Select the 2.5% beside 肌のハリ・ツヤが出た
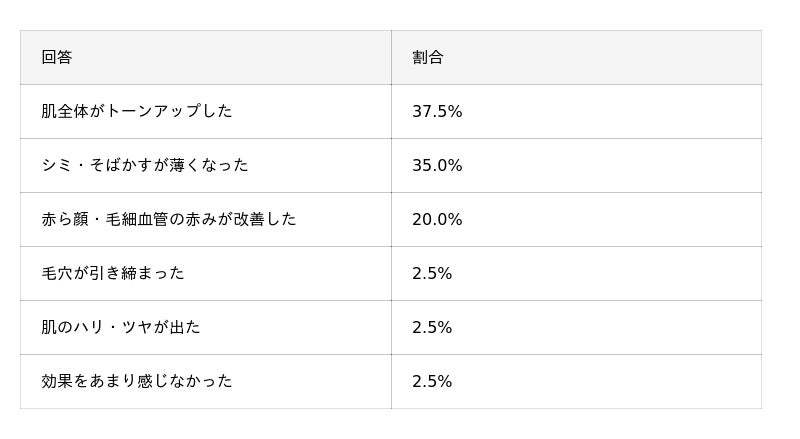The width and height of the screenshot is (800, 439). 432,328
